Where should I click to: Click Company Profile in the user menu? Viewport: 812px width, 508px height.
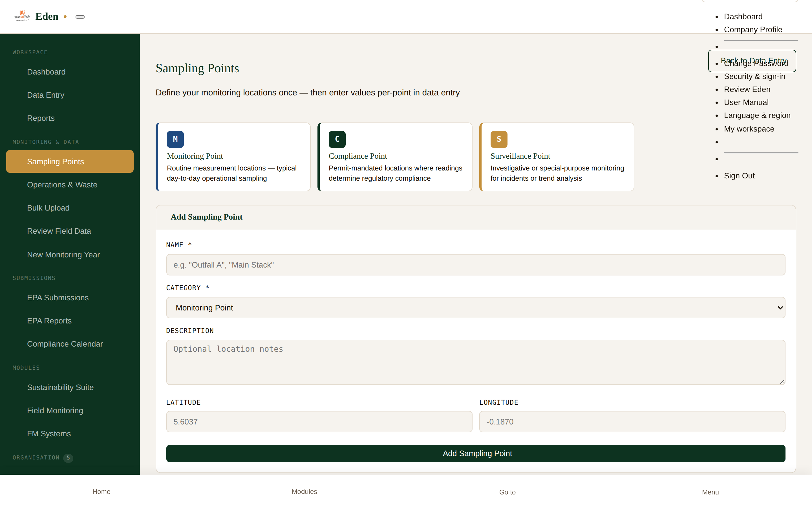pyautogui.click(x=753, y=30)
